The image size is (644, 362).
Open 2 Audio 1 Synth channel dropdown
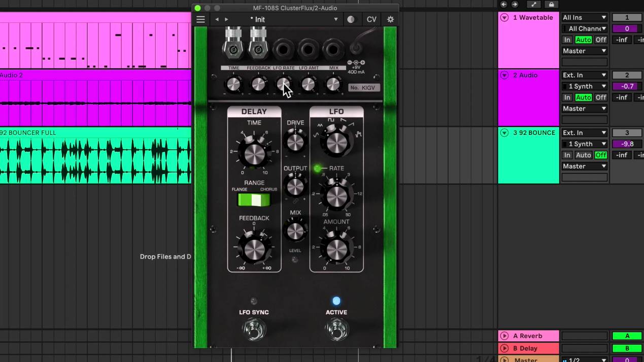pyautogui.click(x=584, y=86)
